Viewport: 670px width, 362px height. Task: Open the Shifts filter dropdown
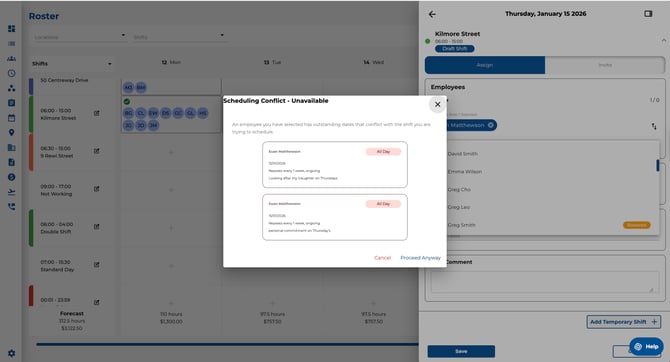click(x=179, y=37)
